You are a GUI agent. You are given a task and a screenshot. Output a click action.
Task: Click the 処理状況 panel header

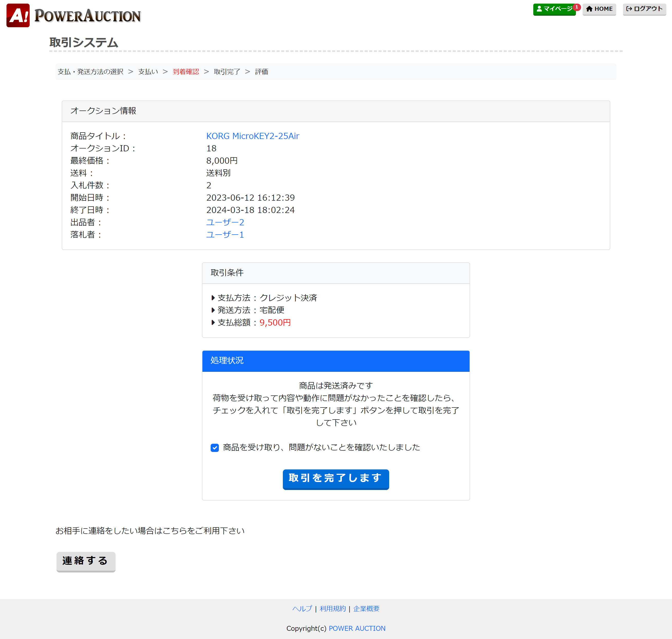336,361
